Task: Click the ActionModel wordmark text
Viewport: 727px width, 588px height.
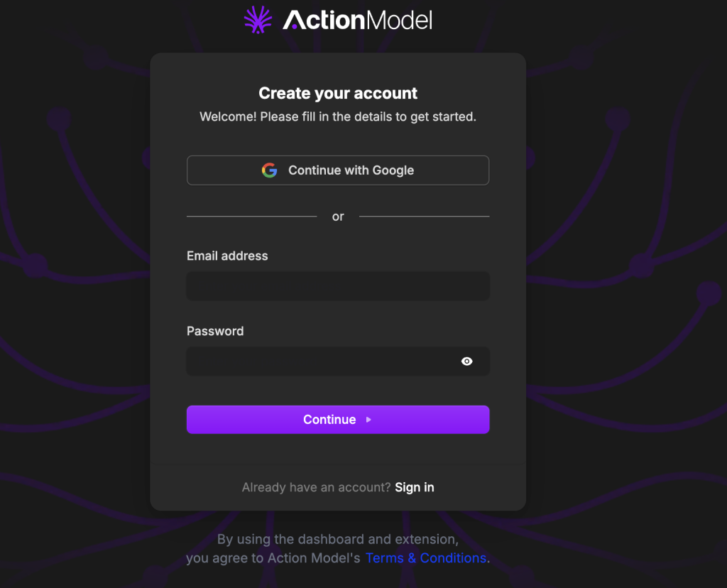Action: click(x=357, y=20)
